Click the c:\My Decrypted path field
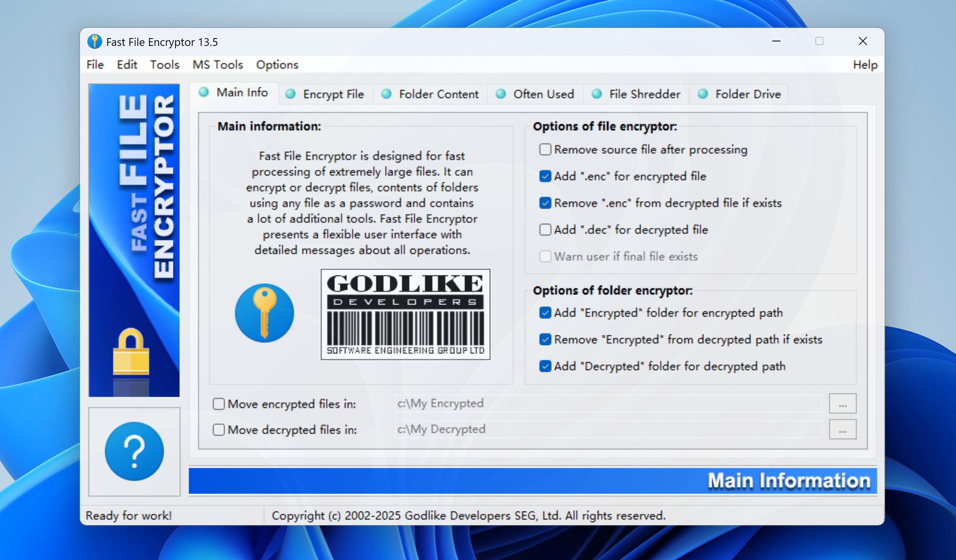Screen dimensions: 956x560 point(608,429)
